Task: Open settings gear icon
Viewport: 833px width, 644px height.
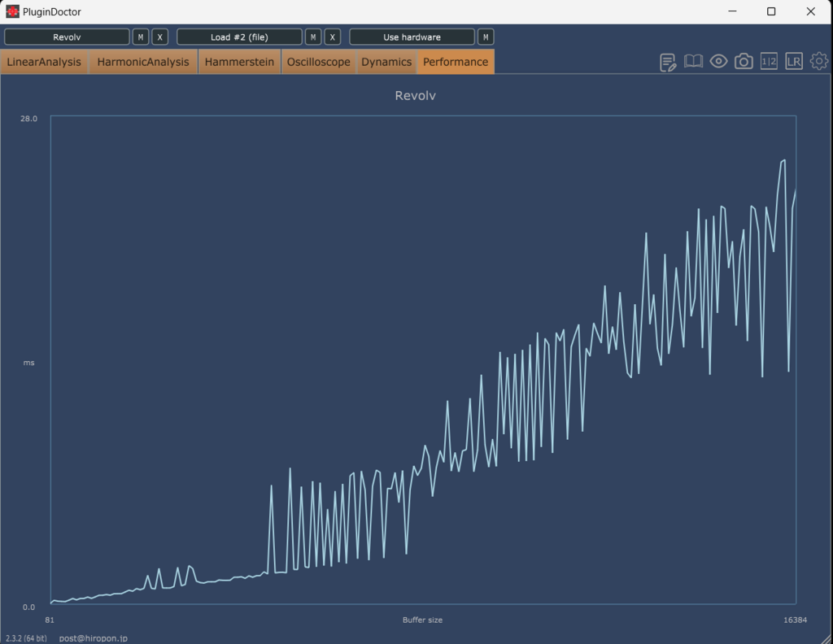Action: point(818,62)
